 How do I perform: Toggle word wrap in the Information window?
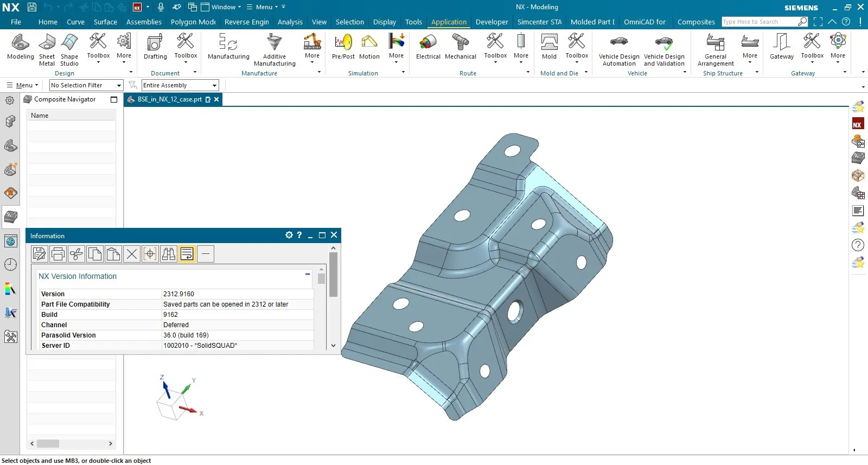187,253
